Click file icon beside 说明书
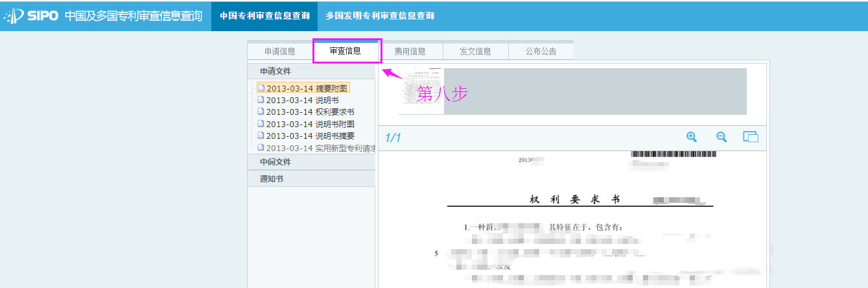Screen dimensions: 868x288 coord(261,100)
